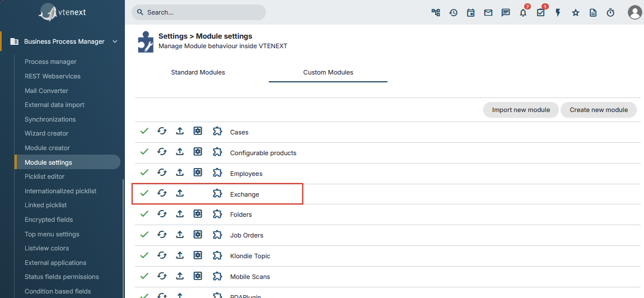Open Process manager in the sidebar
The image size is (644, 298).
tap(50, 62)
